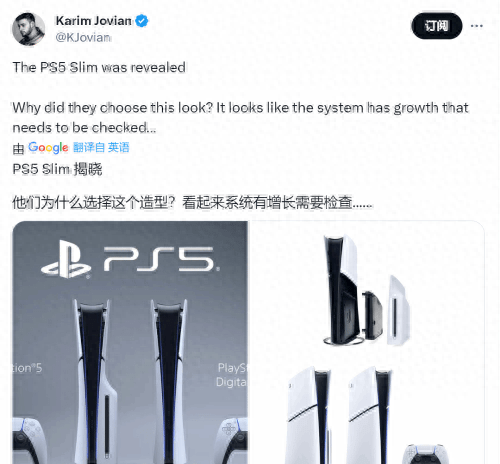Open the @KJovian handle link

(83, 37)
